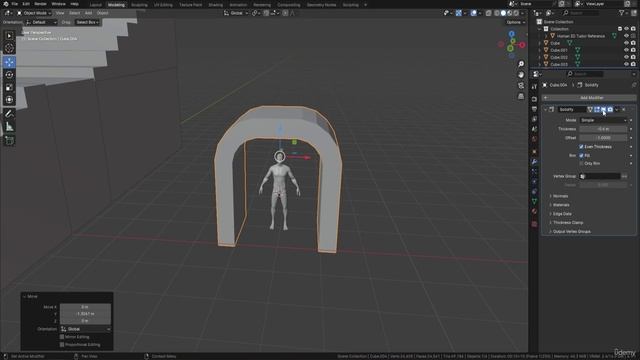Image resolution: width=640 pixels, height=360 pixels.
Task: Open the Orientation Default dropdown
Action: tap(41, 22)
